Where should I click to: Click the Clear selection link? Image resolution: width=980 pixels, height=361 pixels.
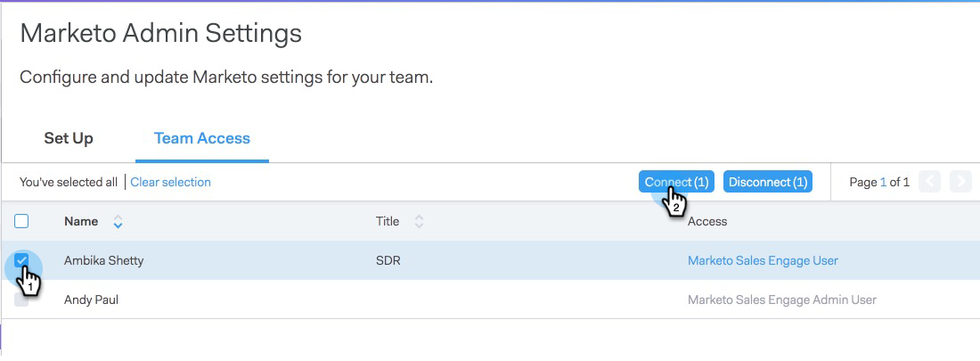point(170,182)
